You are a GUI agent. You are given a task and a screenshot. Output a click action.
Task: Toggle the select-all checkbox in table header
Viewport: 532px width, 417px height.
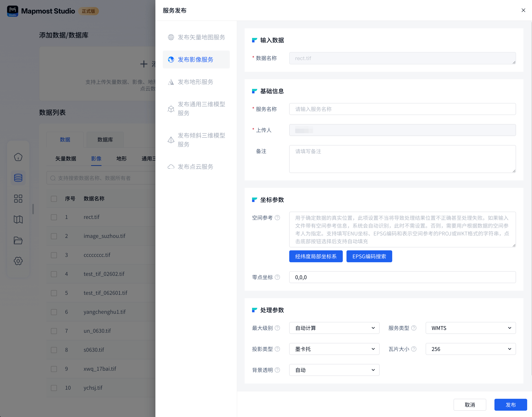[54, 199]
